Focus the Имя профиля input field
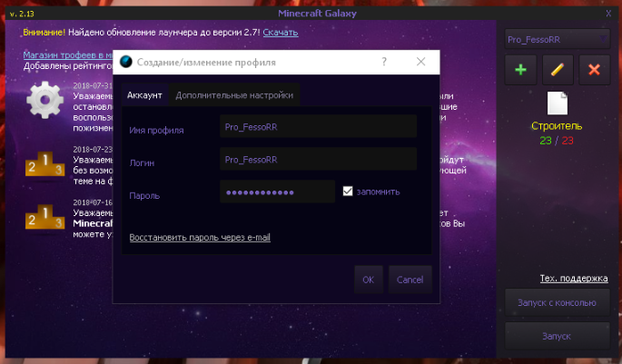Screen dimensions: 622x364 click(318, 126)
